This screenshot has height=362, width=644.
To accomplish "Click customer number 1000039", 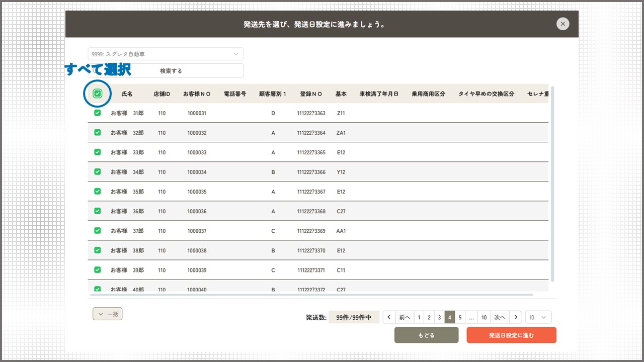I will coord(197,270).
